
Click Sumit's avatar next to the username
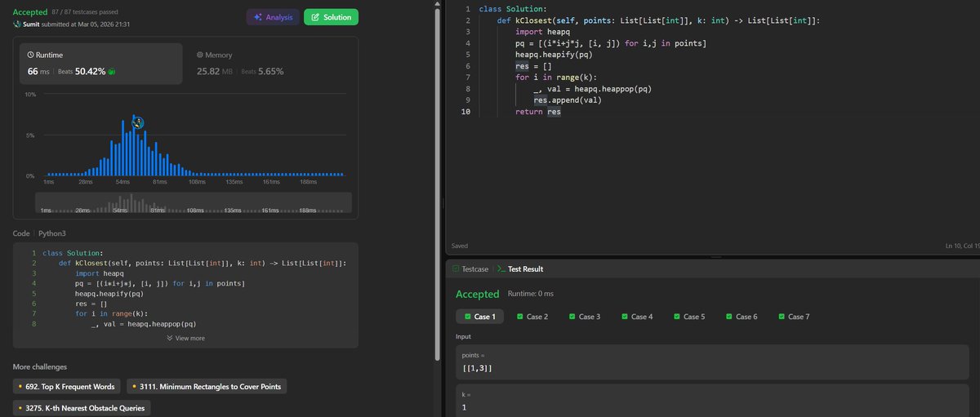(16, 24)
